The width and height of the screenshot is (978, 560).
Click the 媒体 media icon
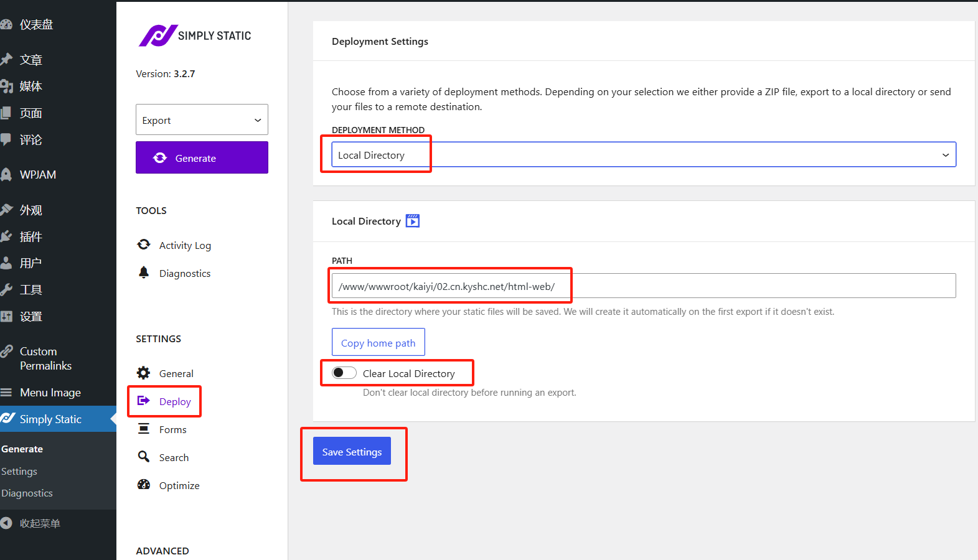(6, 86)
